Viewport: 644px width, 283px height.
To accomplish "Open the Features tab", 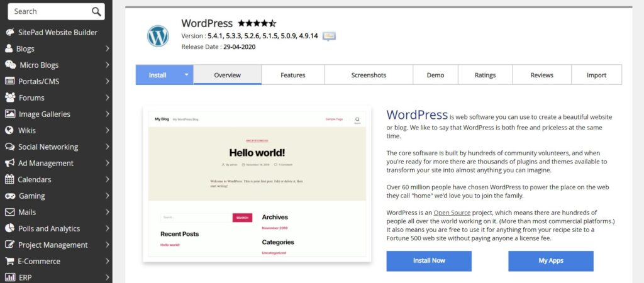I will [x=293, y=75].
